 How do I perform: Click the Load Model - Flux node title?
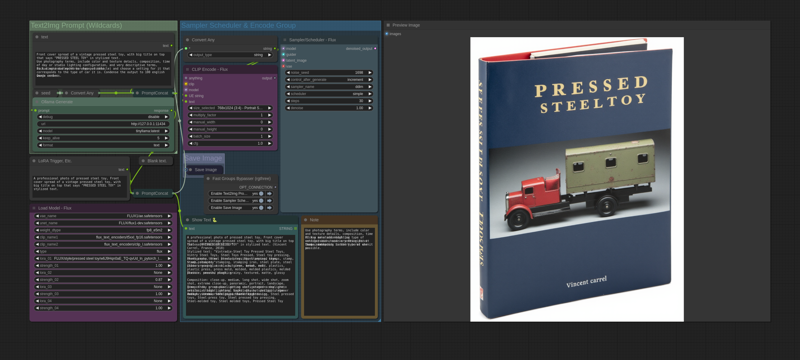[x=55, y=208]
